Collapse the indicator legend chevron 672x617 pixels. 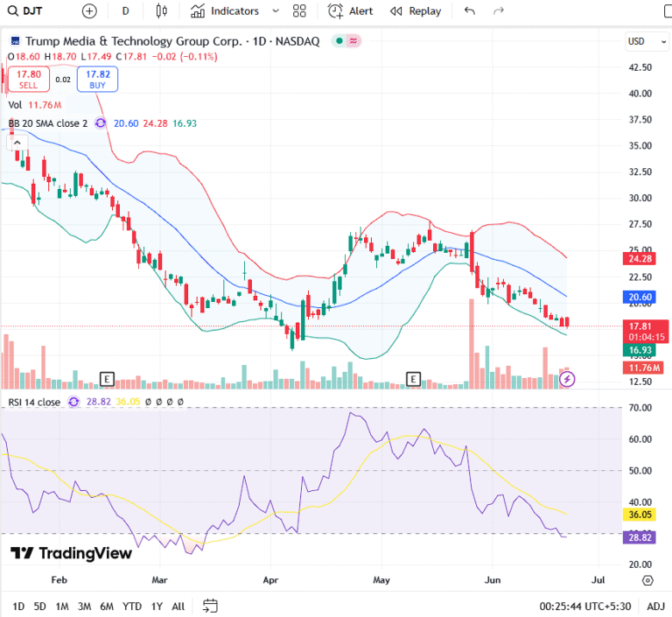pos(17,143)
